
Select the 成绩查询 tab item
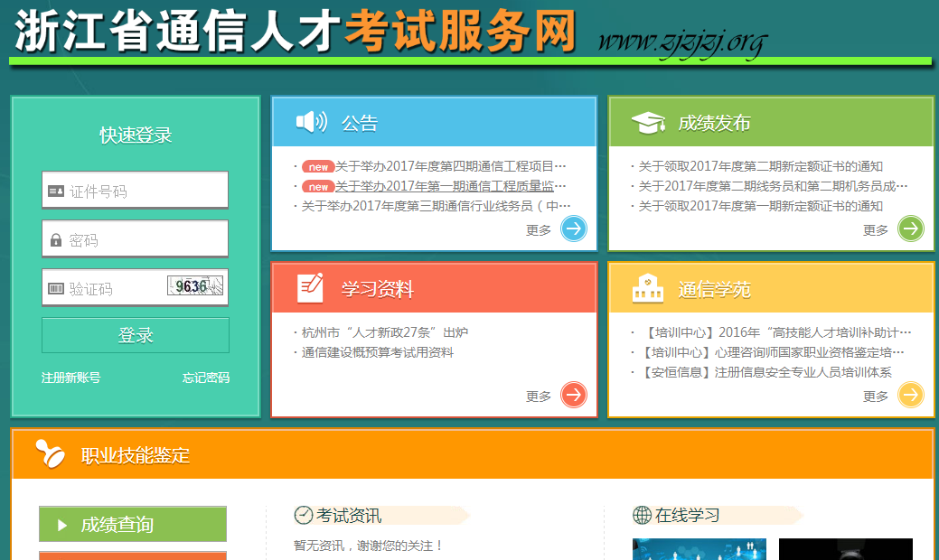131,524
